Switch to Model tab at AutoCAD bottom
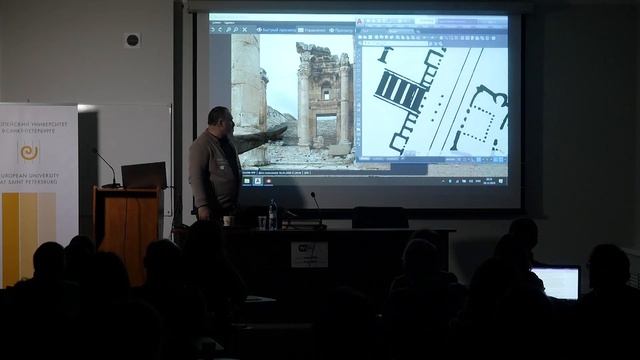The image size is (640, 360). tap(365, 159)
